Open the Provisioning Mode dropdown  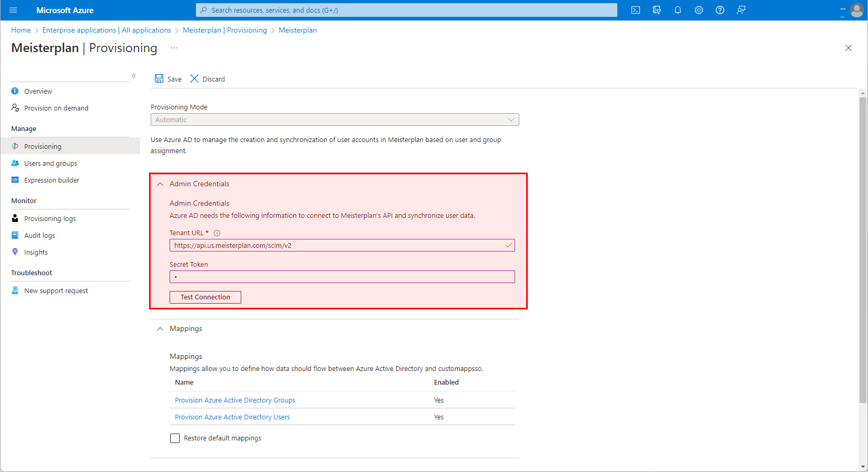[334, 119]
